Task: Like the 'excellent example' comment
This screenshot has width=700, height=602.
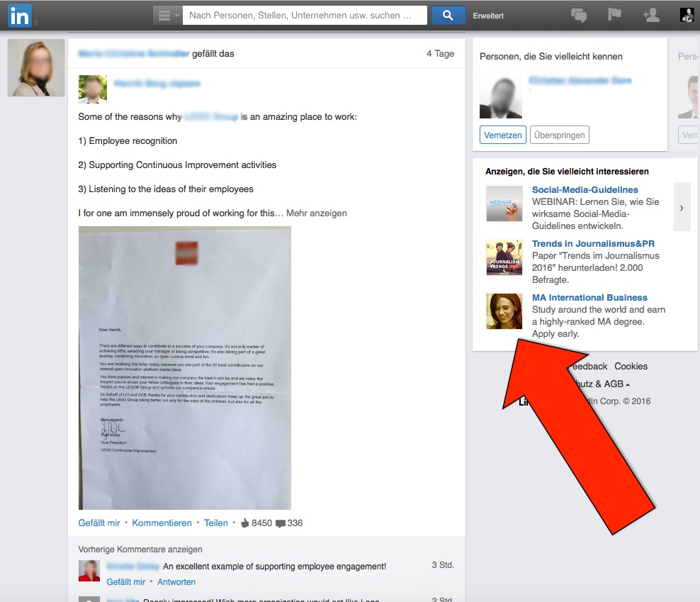Action: [126, 582]
